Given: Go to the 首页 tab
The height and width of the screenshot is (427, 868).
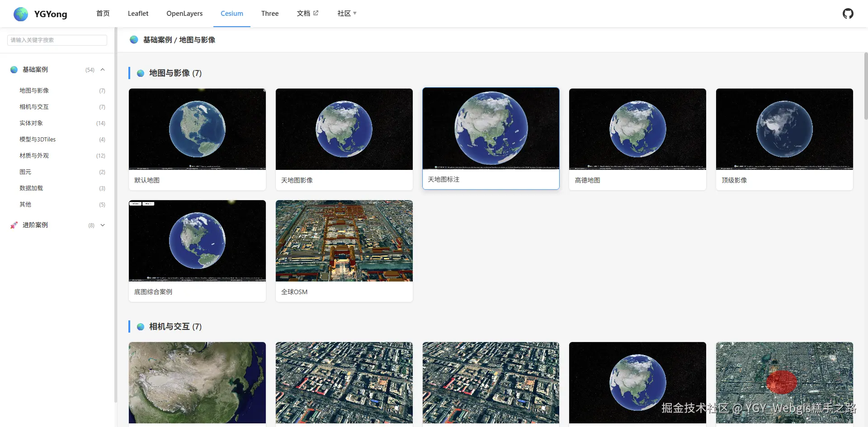Looking at the screenshot, I should 103,14.
